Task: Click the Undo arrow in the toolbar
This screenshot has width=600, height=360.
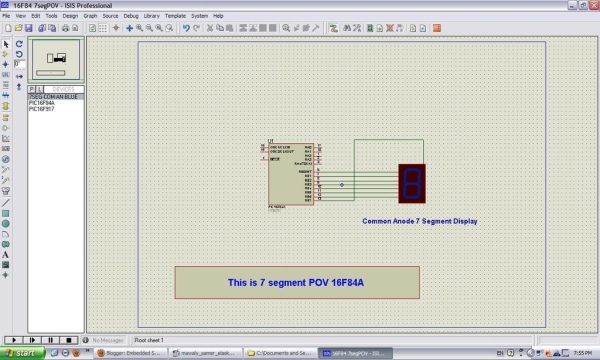Action: click(x=186, y=28)
